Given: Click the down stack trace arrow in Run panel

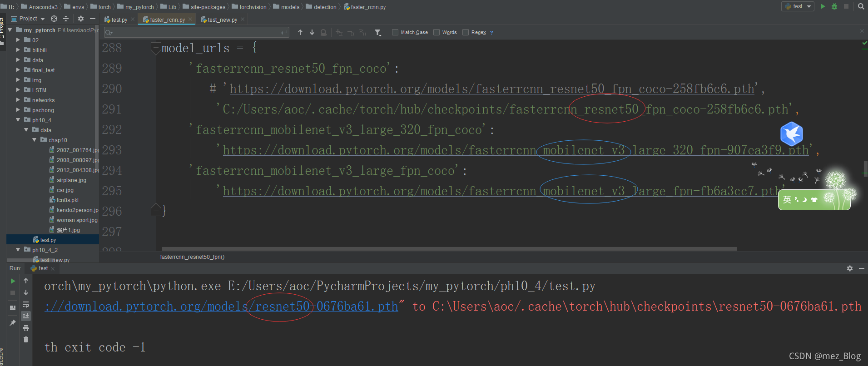Looking at the screenshot, I should pos(26,292).
